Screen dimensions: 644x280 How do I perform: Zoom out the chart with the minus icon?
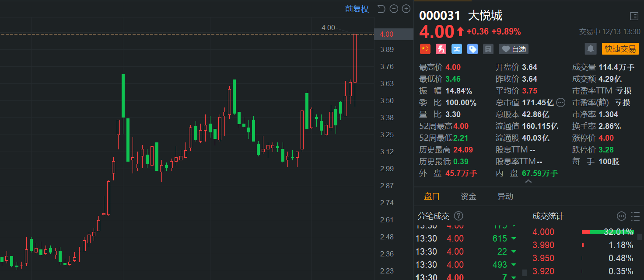click(x=394, y=9)
